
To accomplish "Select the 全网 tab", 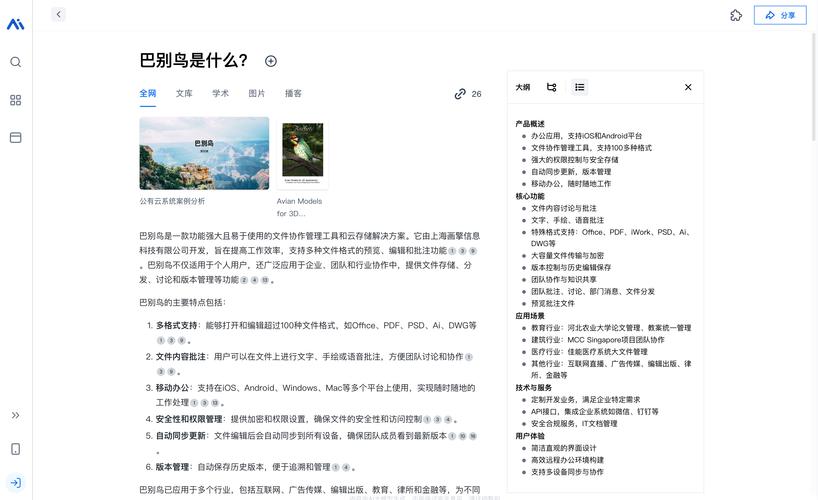I will (148, 93).
